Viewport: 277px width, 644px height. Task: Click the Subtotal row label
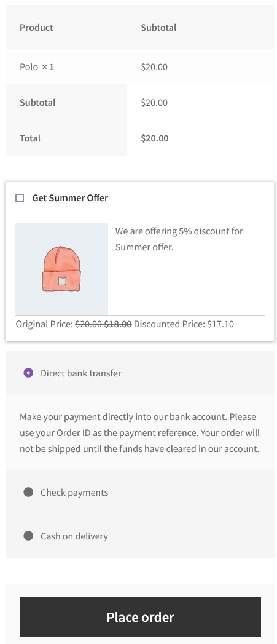pos(37,102)
